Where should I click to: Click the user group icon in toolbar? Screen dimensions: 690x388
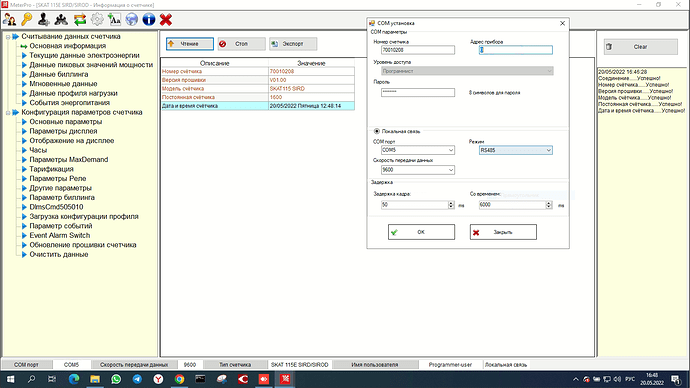pos(61,19)
